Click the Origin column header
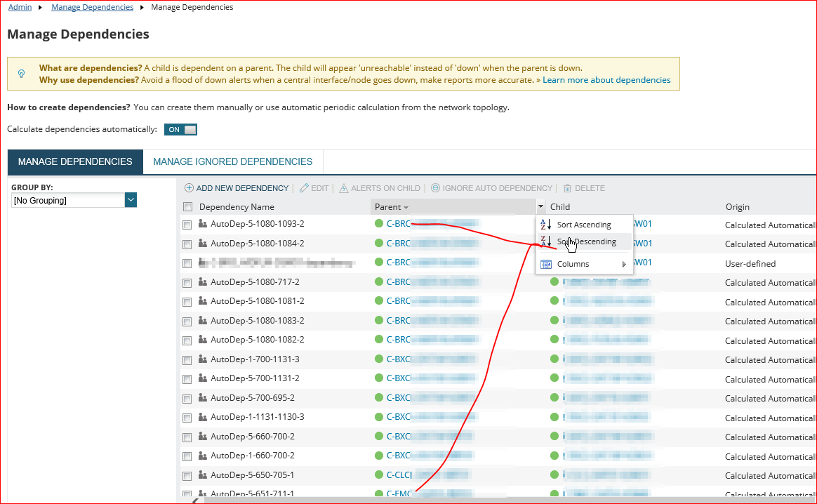This screenshot has width=817, height=504. pos(737,207)
